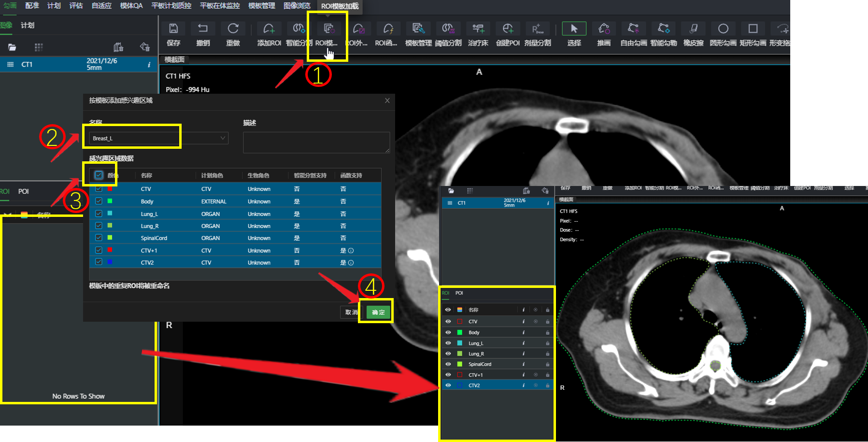
Task: Open the 配准 menu
Action: point(32,5)
